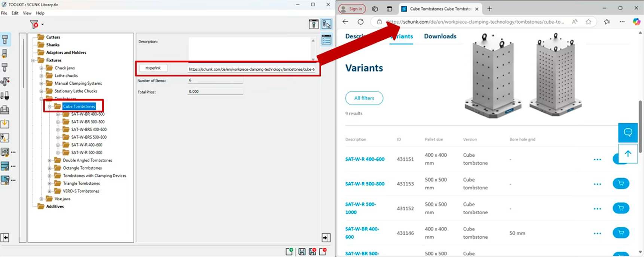The height and width of the screenshot is (257, 644).
Task: Click the left-pointing arrow icon at TOOLKIT bottom-left
Action: [5, 238]
